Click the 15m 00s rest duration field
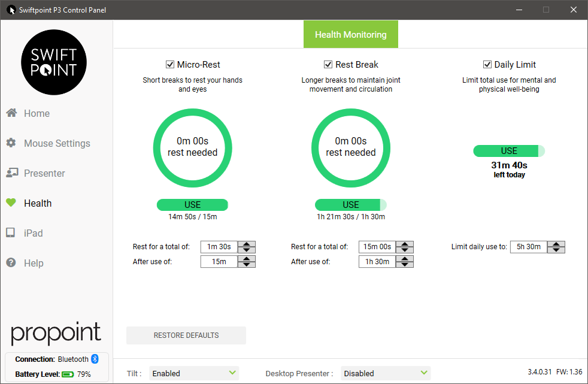The height and width of the screenshot is (384, 588). tap(377, 247)
